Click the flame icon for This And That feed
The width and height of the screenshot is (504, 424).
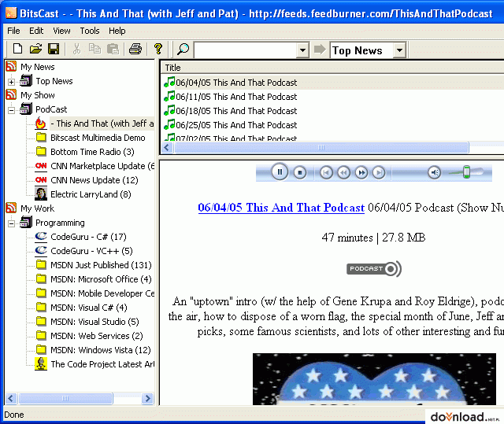click(41, 124)
